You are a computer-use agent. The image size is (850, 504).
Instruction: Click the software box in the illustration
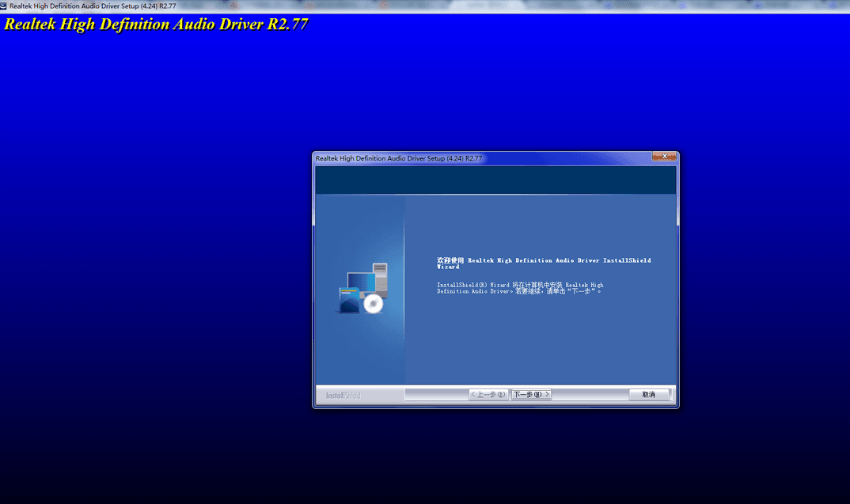pos(348,301)
